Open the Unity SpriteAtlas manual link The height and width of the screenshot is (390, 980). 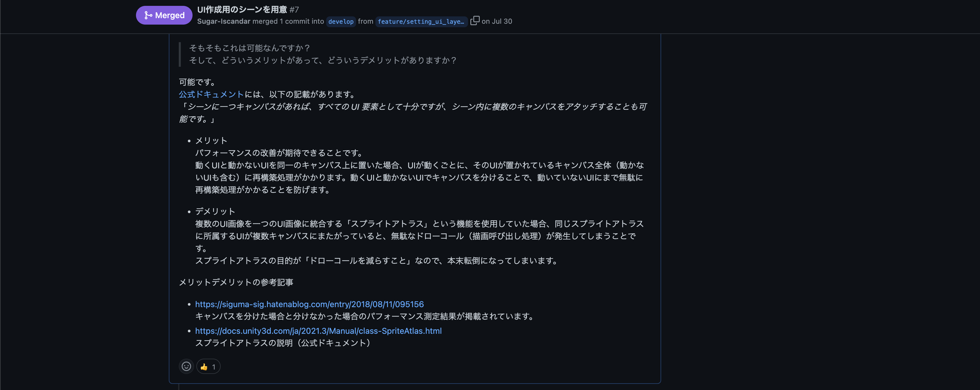click(318, 331)
